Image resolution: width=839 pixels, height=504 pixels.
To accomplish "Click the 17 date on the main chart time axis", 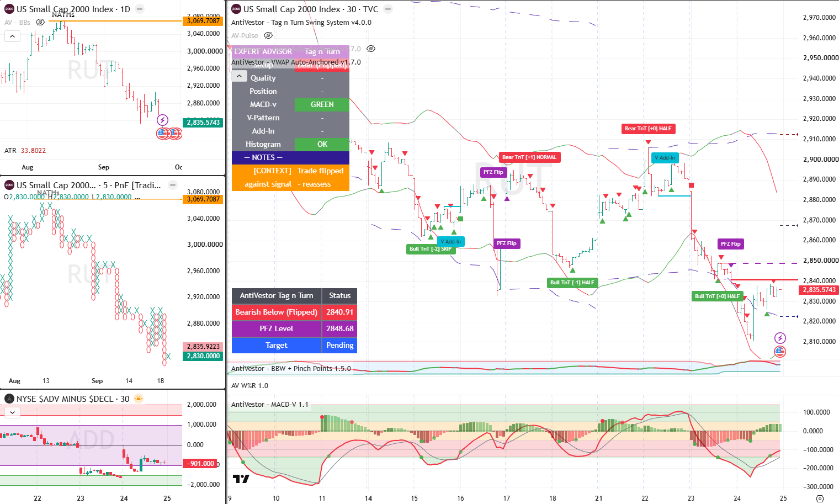I will tap(507, 498).
